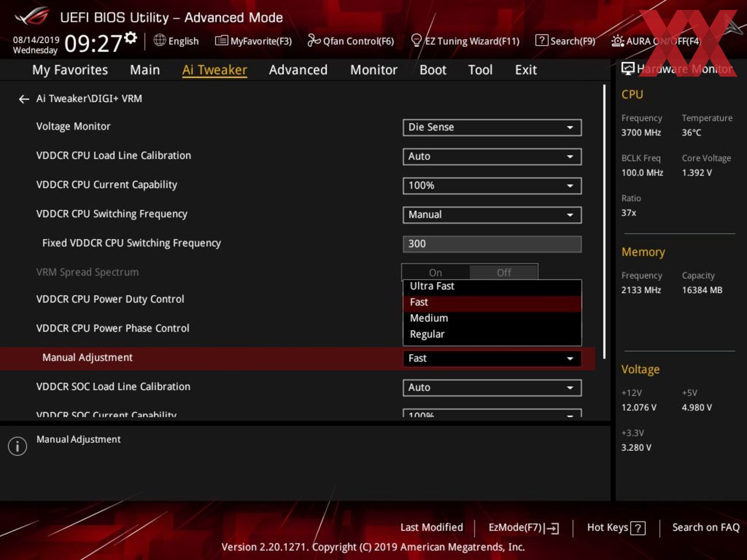Open VDDCR SOC Load Line Calibration dropdown
This screenshot has width=747, height=560.
click(x=492, y=388)
